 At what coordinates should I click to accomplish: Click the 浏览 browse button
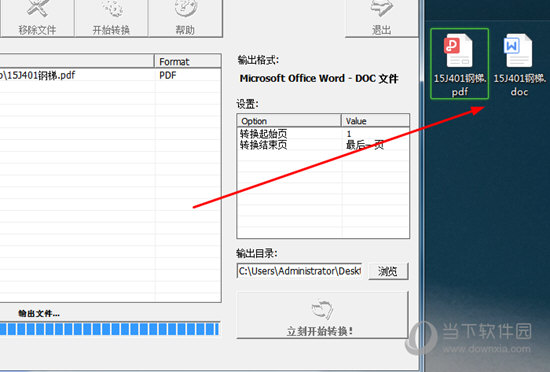pos(388,271)
